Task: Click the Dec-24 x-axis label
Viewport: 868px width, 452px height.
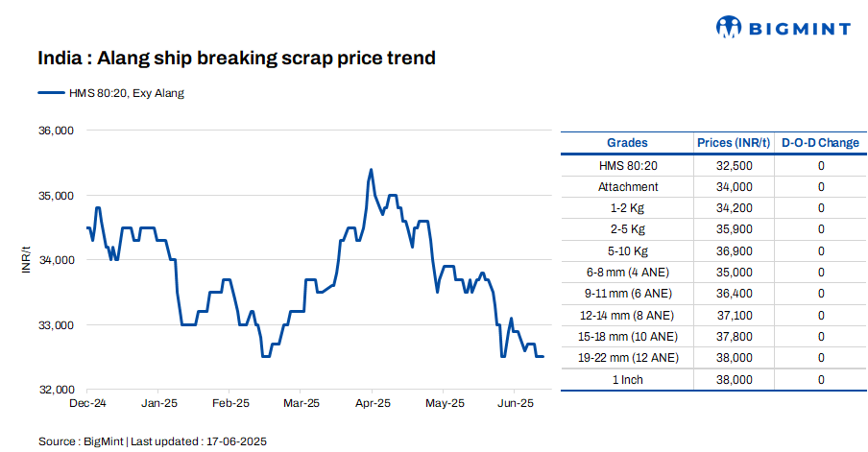Action: click(x=88, y=403)
